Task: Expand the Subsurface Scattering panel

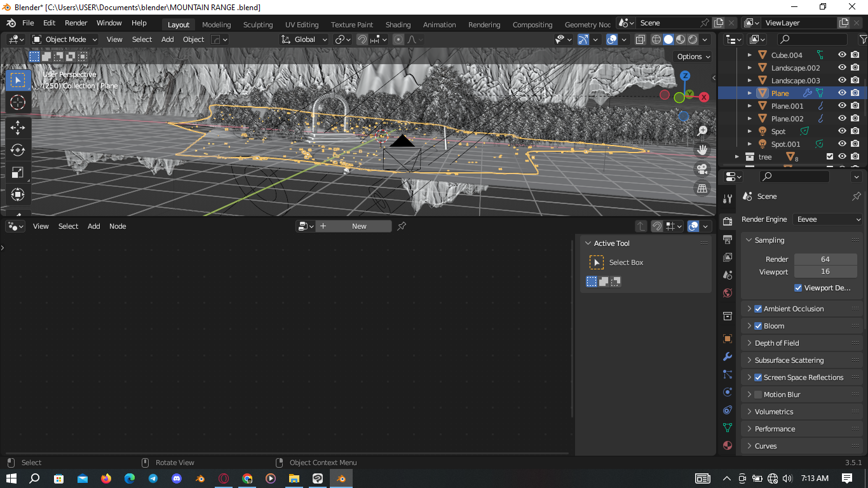Action: [x=802, y=360]
